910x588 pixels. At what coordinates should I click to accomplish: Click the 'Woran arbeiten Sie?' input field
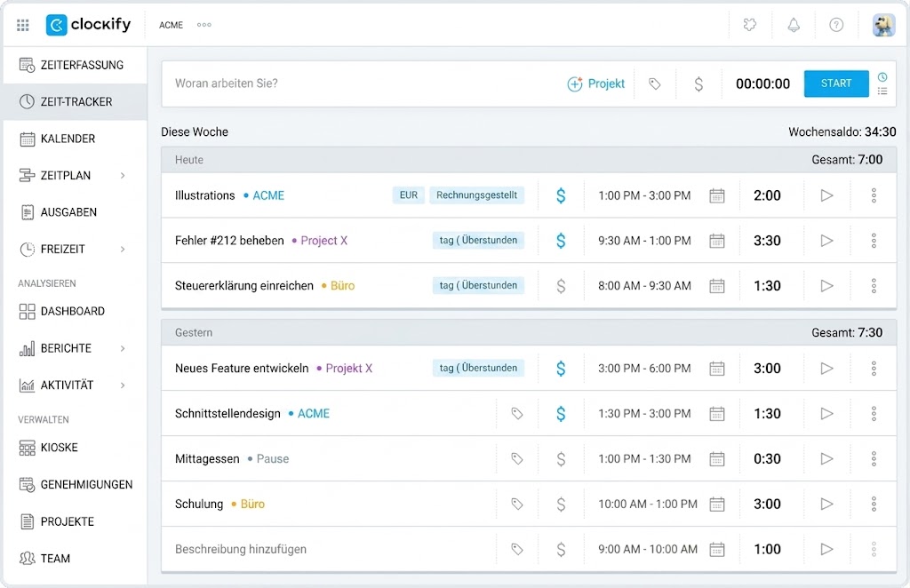pos(355,83)
